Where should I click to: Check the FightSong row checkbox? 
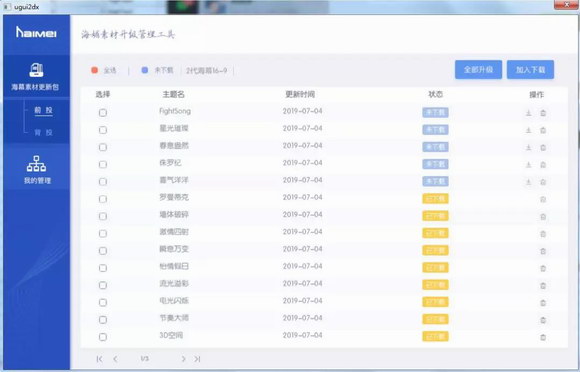click(103, 113)
